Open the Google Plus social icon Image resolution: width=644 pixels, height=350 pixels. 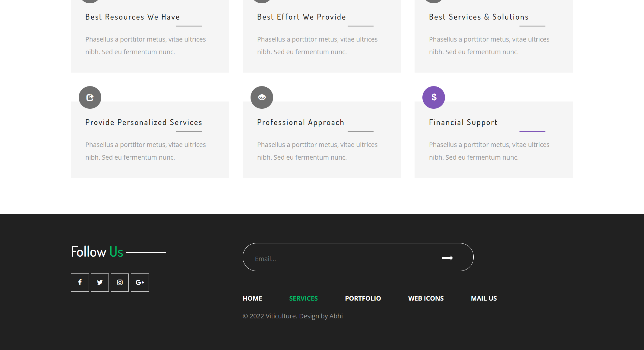[x=140, y=282]
